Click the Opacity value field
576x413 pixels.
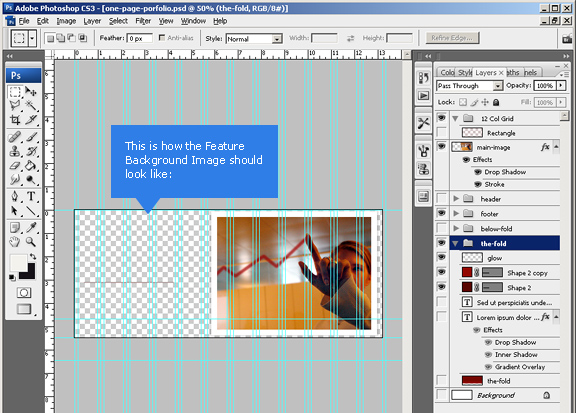545,86
